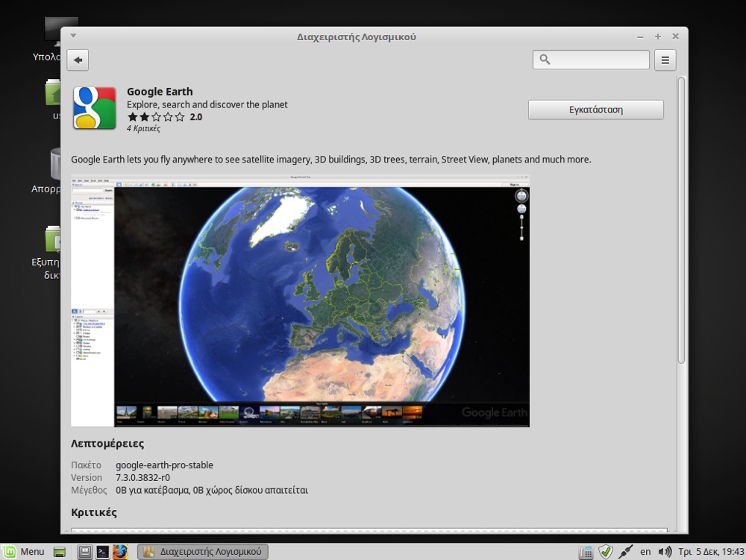Image resolution: width=746 pixels, height=560 pixels.
Task: Maximize the Software Manager window
Action: pos(657,37)
